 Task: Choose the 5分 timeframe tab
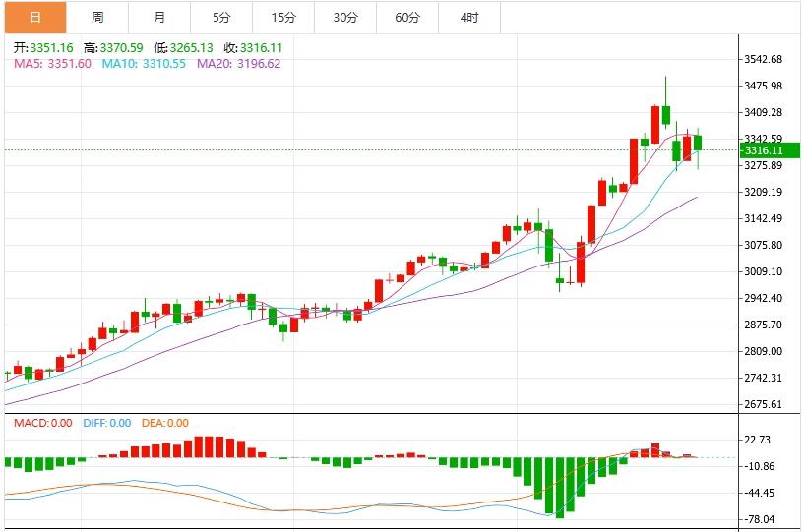[221, 18]
